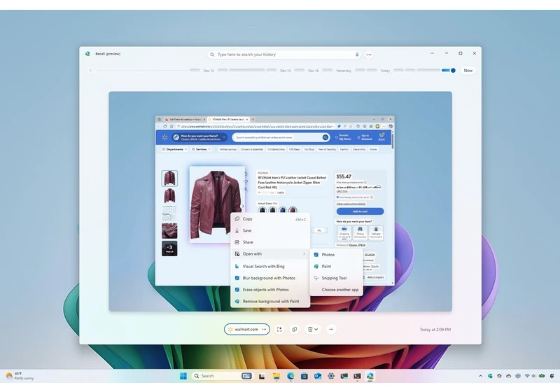Click the Yesterday timeline marker
The image size is (560, 392).
pyautogui.click(x=344, y=71)
